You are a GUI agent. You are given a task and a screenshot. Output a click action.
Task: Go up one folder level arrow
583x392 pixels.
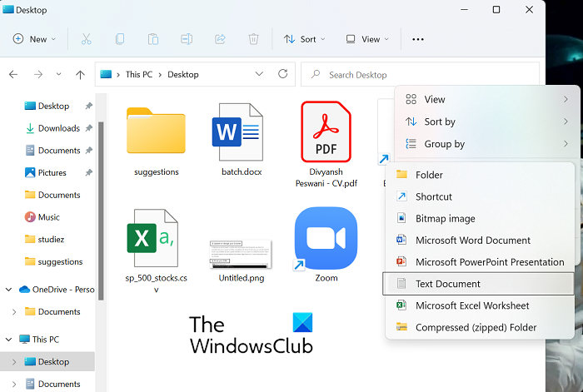pos(80,74)
